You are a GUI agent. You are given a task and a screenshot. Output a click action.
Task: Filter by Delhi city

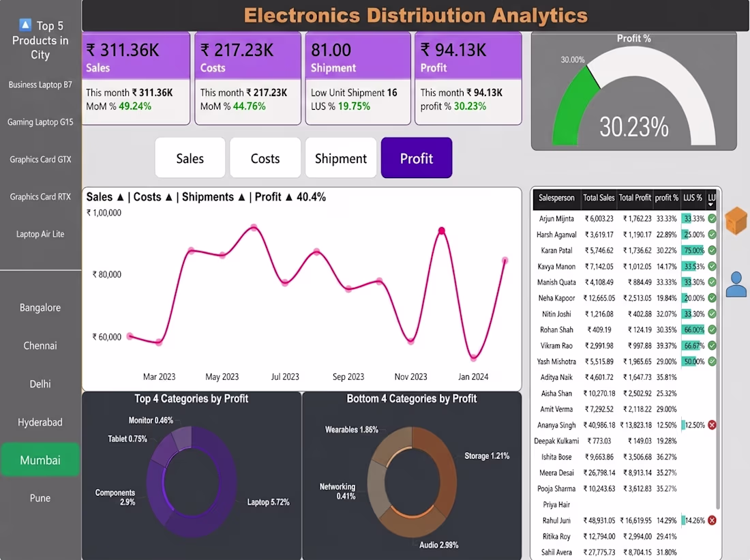[x=40, y=384]
